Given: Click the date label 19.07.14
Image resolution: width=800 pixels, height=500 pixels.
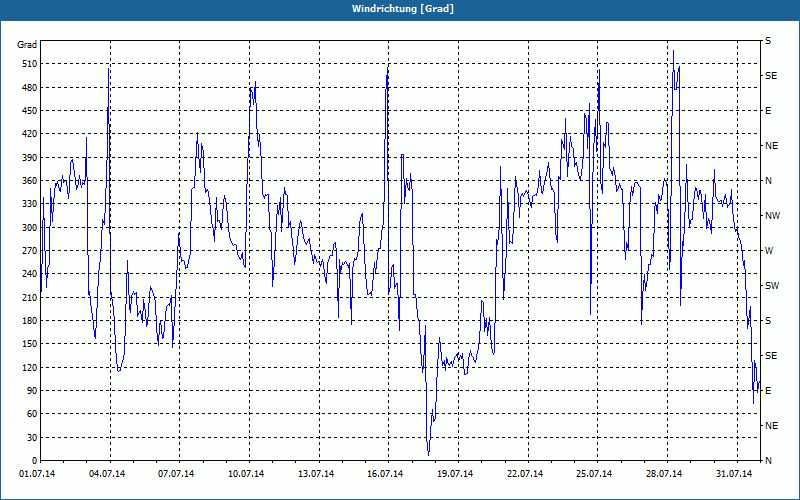Looking at the screenshot, I should pos(455,474).
